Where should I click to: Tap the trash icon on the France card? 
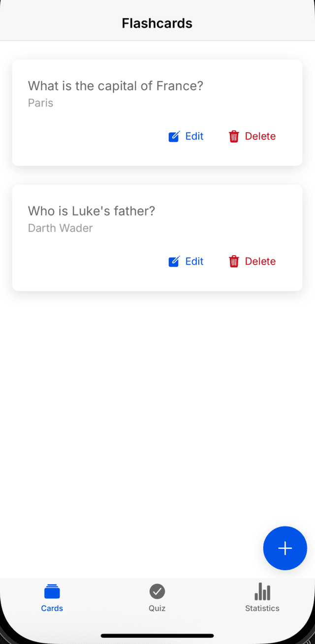tap(233, 136)
